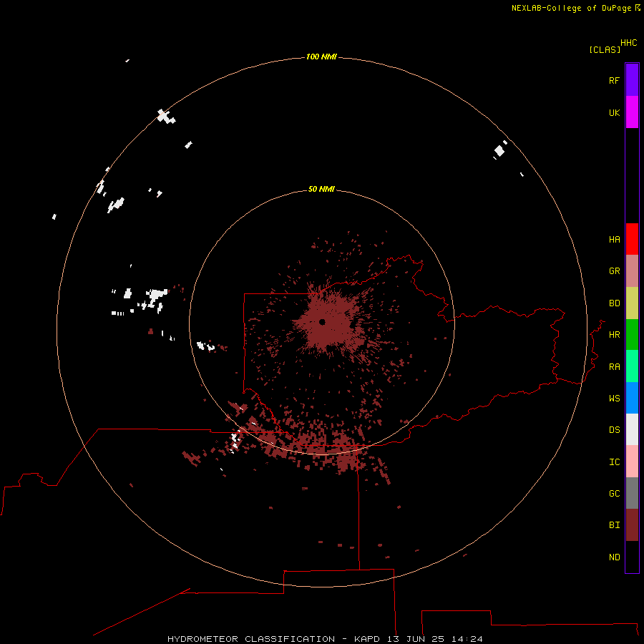Click the RF purple legend swatch
Viewport: 644px width, 644px height.
[x=632, y=80]
